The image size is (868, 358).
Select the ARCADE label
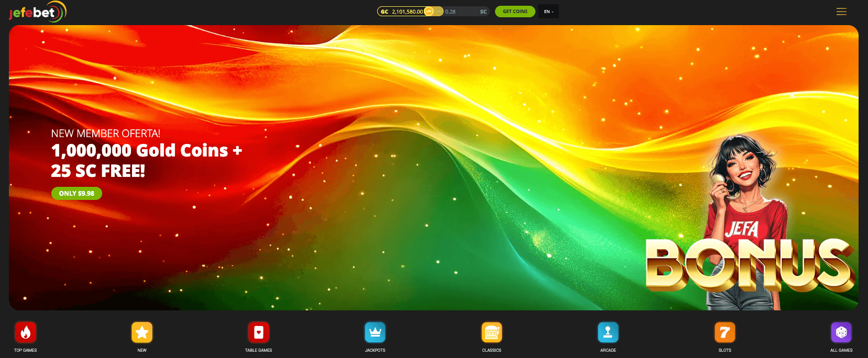tap(608, 350)
